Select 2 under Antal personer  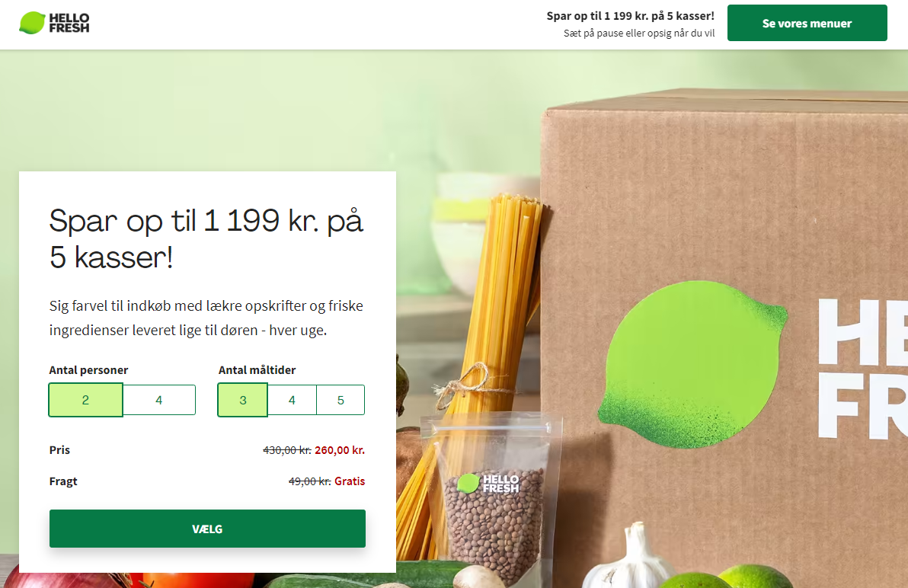86,400
